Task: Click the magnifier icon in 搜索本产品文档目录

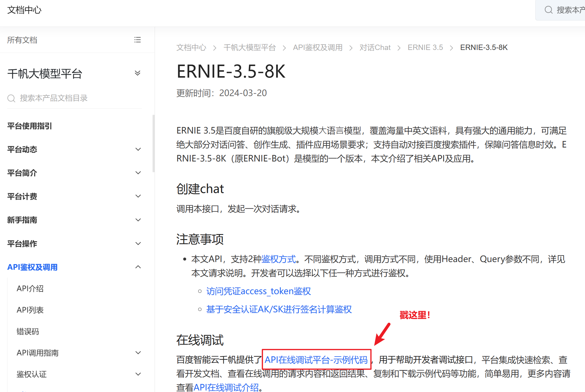Action: tap(11, 98)
